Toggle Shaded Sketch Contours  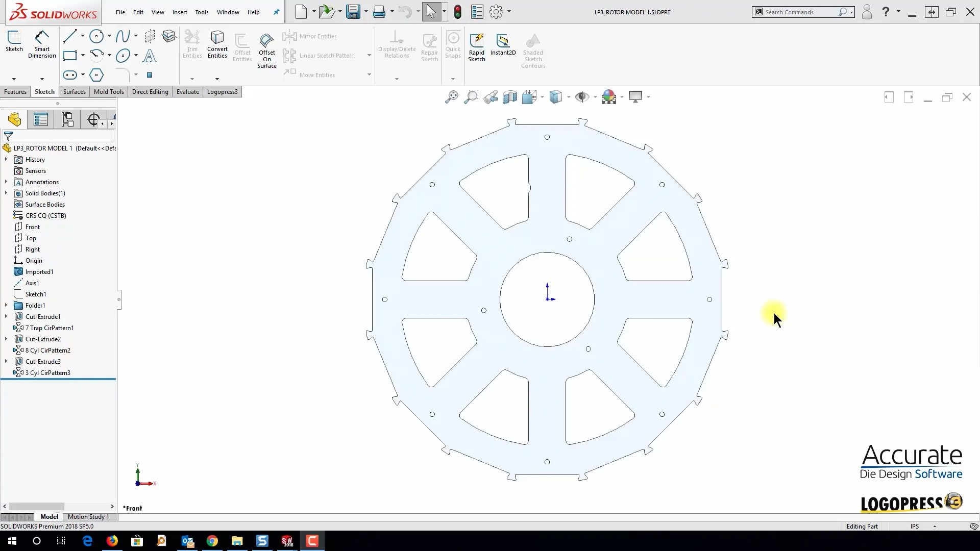[532, 51]
